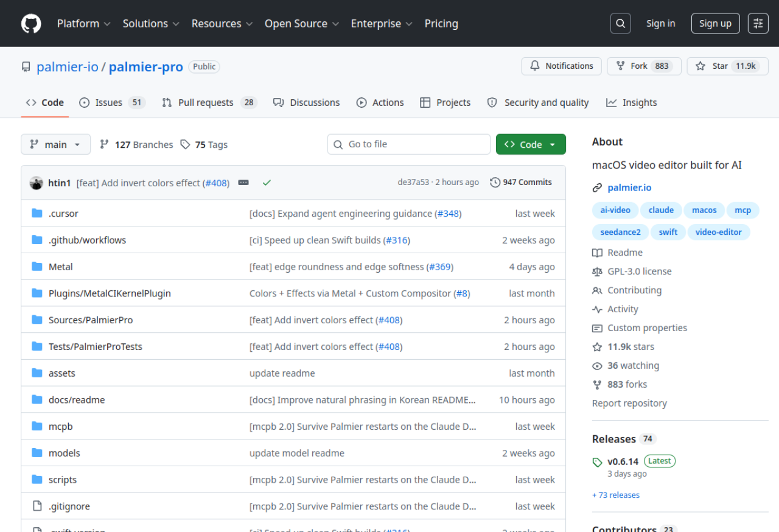Open the palmier-io owner link
The image size is (779, 532).
[x=68, y=67]
